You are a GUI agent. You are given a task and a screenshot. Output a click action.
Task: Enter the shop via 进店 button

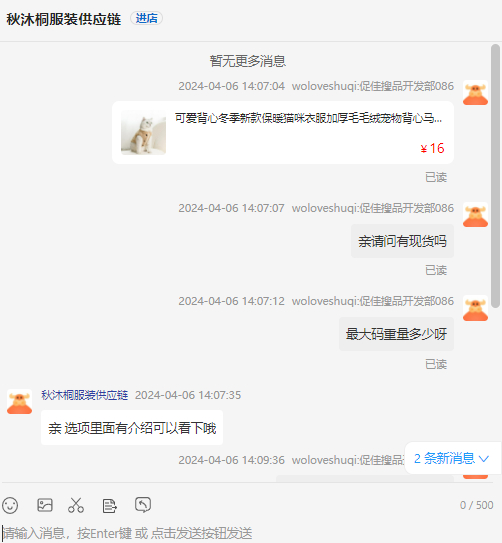pyautogui.click(x=146, y=18)
